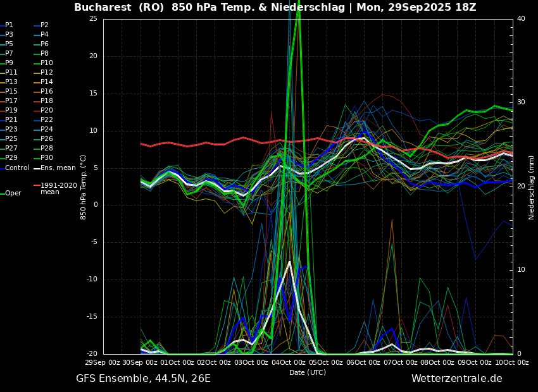
Task: Click the Date (UTC) axis label
Action: point(308,372)
